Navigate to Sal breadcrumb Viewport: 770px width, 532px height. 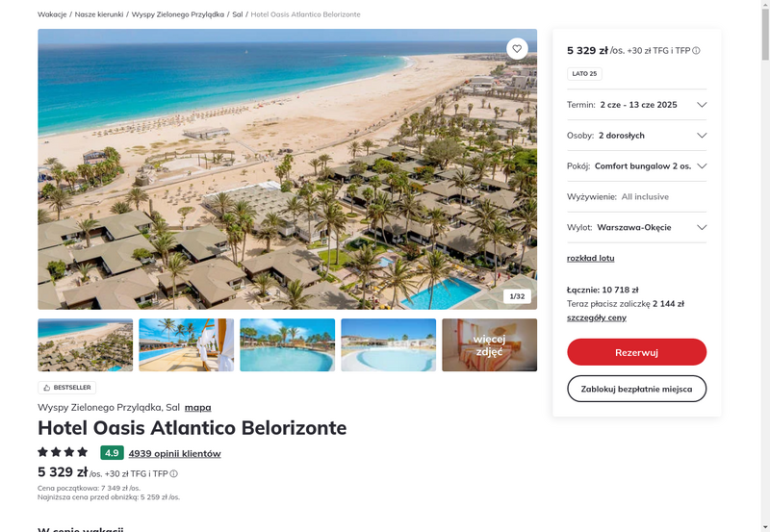point(238,14)
